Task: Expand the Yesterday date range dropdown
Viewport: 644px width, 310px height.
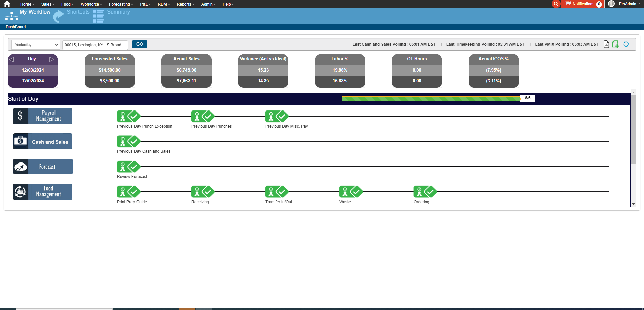Action: 36,45
